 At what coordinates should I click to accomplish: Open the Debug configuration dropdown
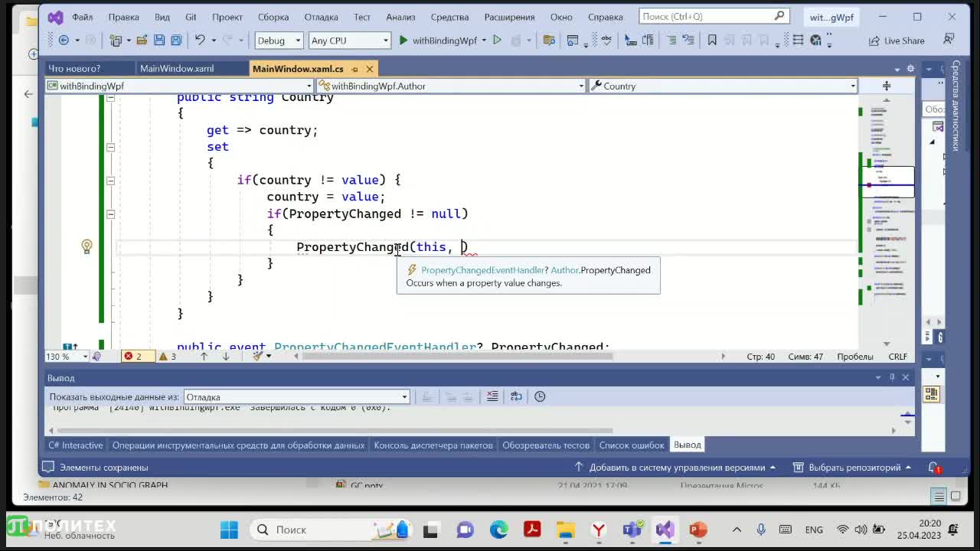point(279,41)
